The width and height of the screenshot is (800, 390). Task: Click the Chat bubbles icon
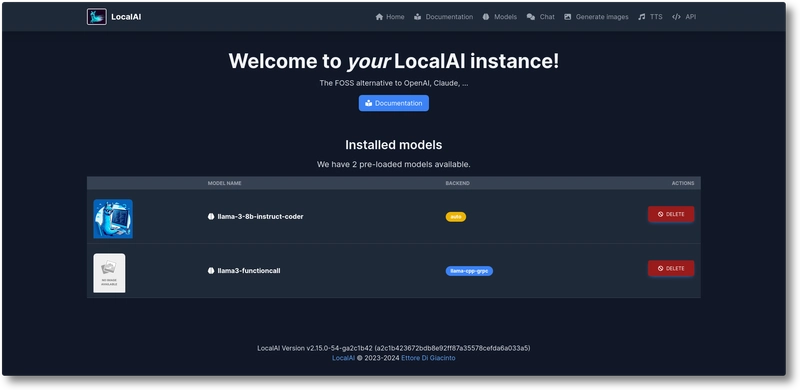pyautogui.click(x=531, y=17)
